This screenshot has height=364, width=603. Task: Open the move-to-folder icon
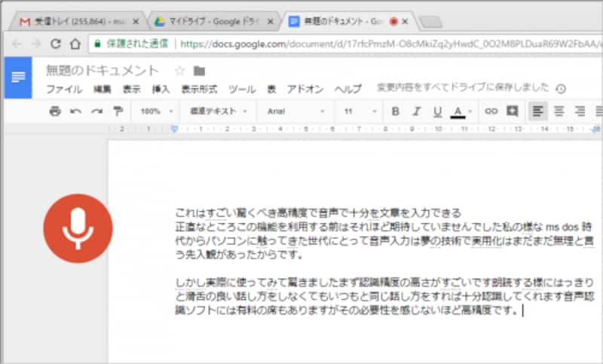199,71
